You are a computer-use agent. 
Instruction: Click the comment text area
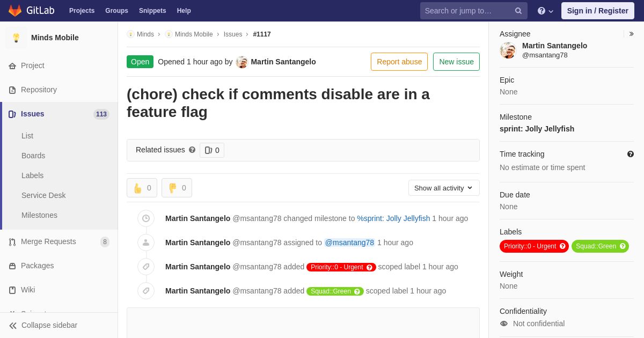(303, 323)
